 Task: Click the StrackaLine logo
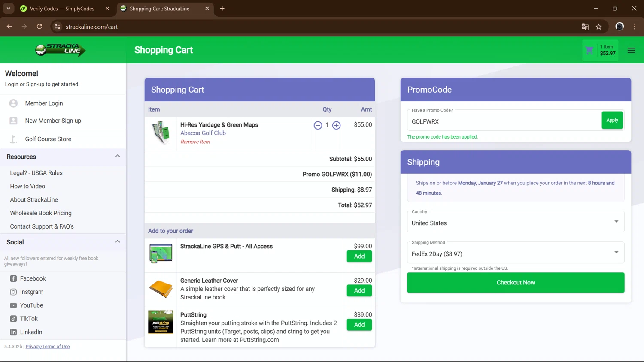tap(61, 50)
